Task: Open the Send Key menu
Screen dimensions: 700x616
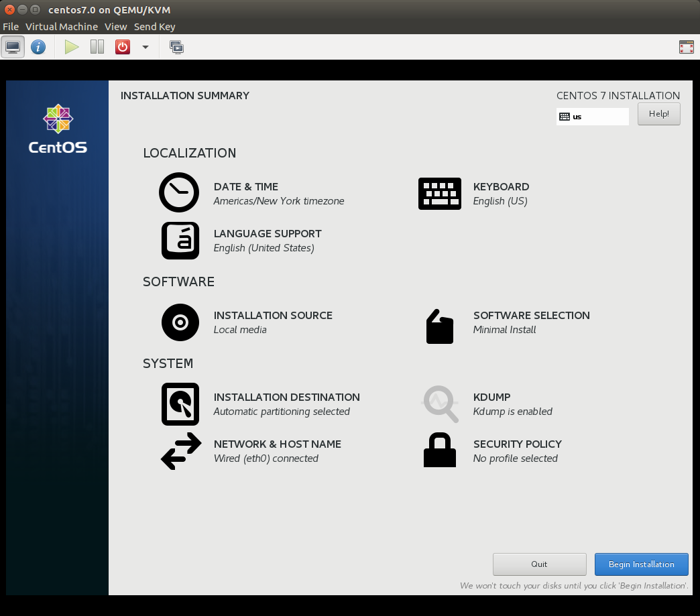Action: click(154, 27)
